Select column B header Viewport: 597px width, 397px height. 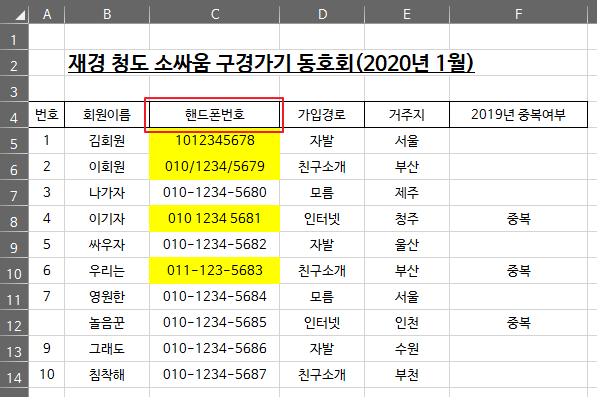click(107, 14)
